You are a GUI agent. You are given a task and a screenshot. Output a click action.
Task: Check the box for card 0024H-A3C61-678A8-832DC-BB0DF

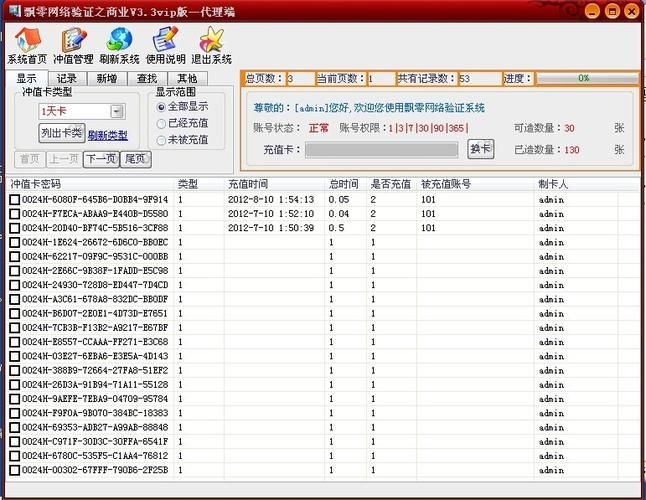[15, 299]
